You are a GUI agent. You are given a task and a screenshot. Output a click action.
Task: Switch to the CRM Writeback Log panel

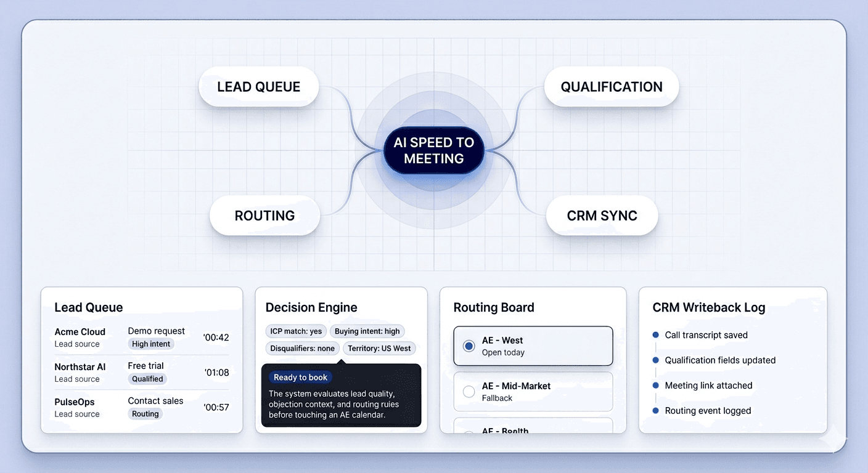[708, 307]
